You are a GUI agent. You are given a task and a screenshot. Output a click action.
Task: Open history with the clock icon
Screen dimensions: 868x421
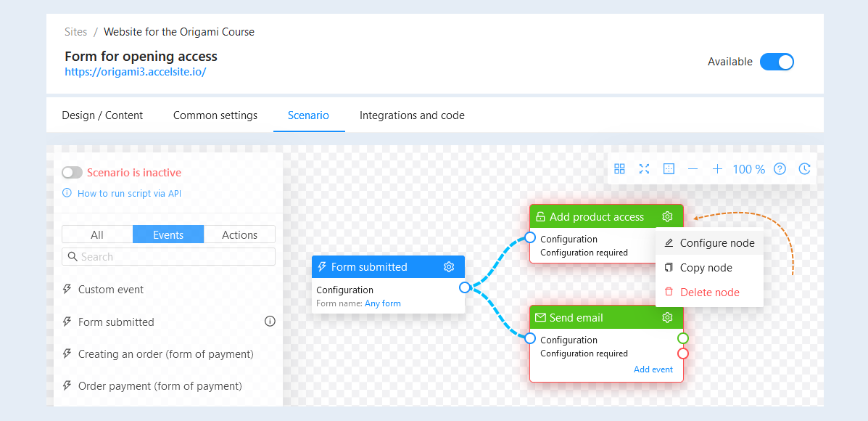coord(804,169)
